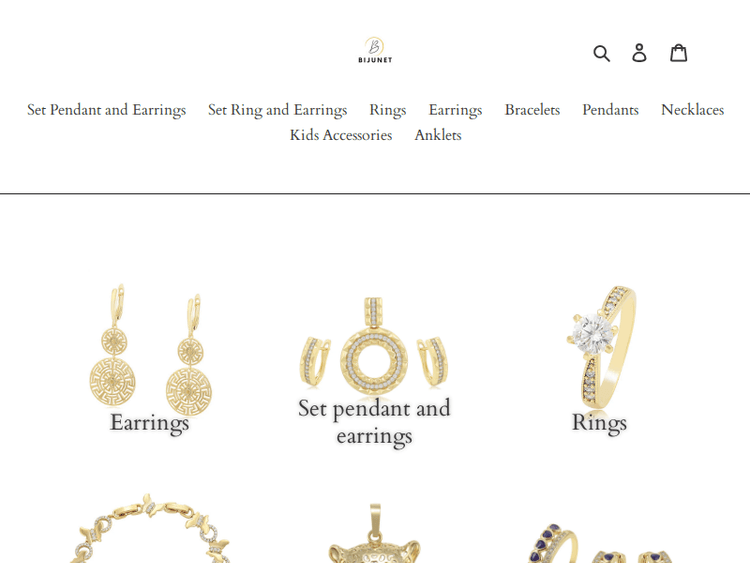Go to Bracelets category in navigation

pos(532,110)
